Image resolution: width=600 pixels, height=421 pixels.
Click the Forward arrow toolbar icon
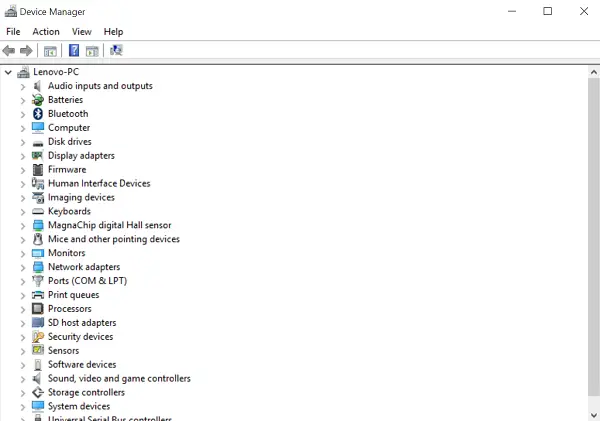pyautogui.click(x=26, y=51)
